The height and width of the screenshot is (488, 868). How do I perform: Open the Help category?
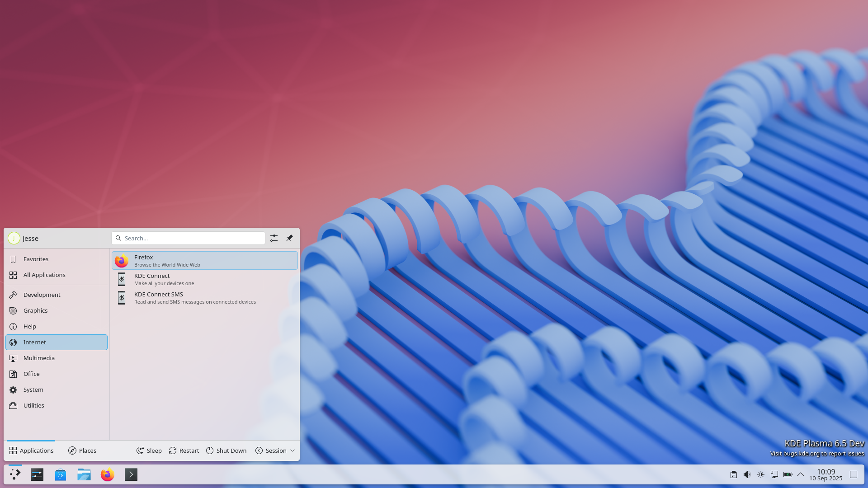57,326
